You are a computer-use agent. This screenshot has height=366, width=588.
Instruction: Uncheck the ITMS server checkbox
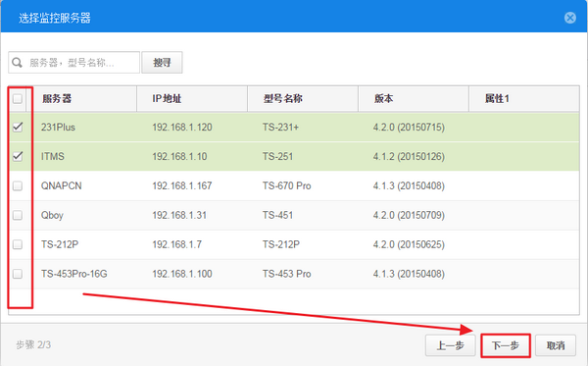(x=18, y=156)
